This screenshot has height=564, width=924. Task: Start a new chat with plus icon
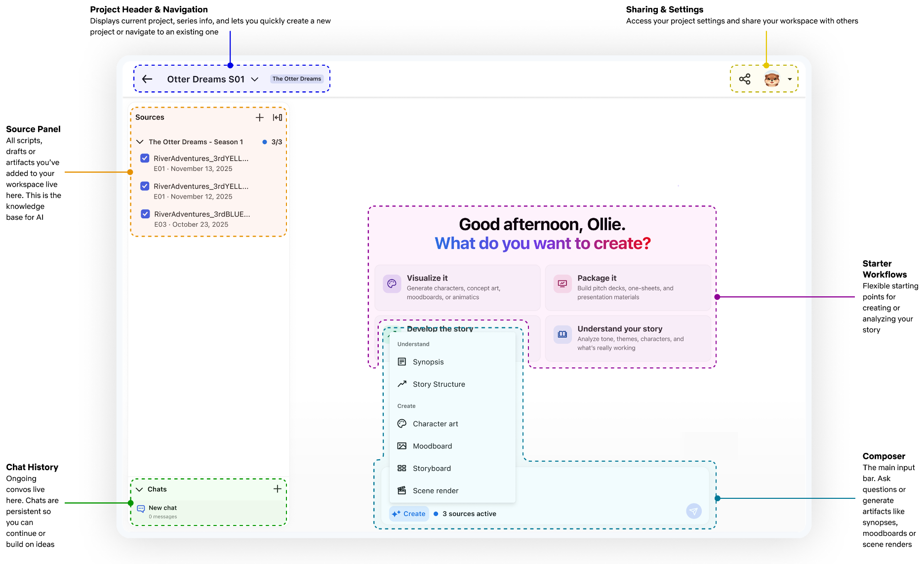tap(278, 488)
